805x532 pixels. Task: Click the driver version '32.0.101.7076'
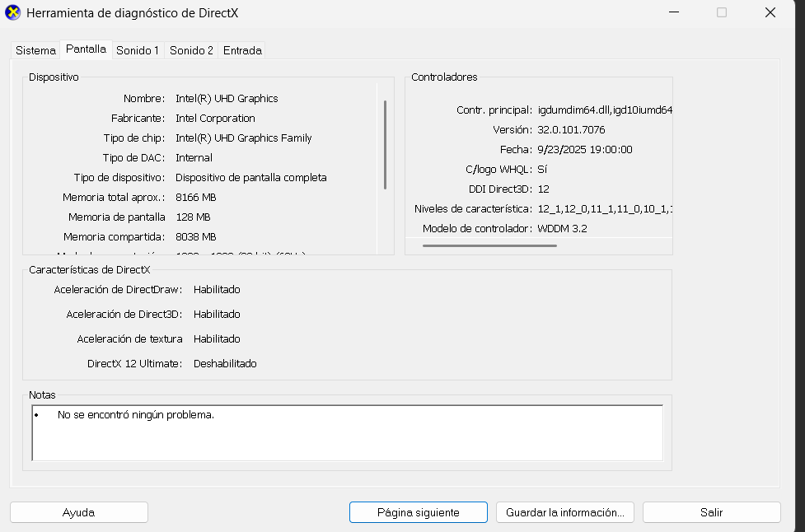point(571,130)
